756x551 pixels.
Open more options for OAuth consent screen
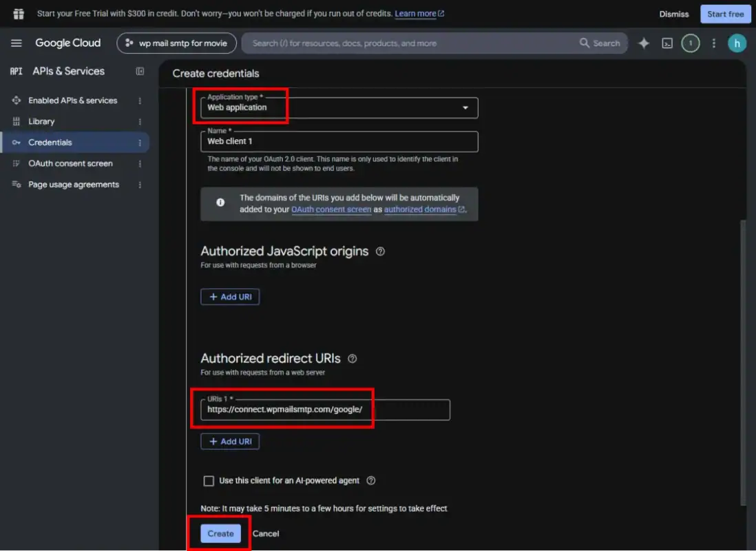pyautogui.click(x=140, y=163)
